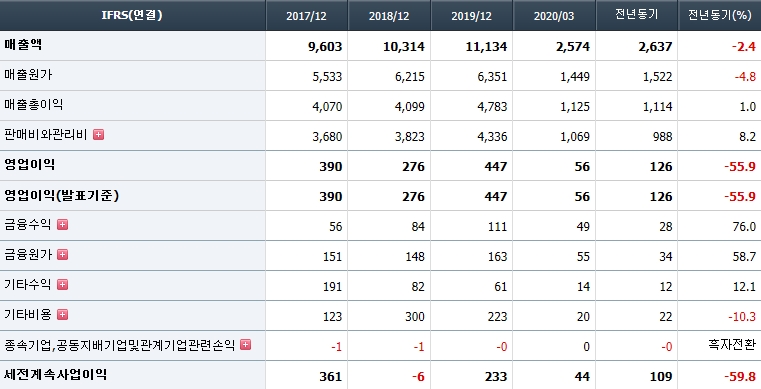Viewport: 761px width, 389px height.
Task: Select the 판매비와관리비 row label
Action: click(46, 134)
